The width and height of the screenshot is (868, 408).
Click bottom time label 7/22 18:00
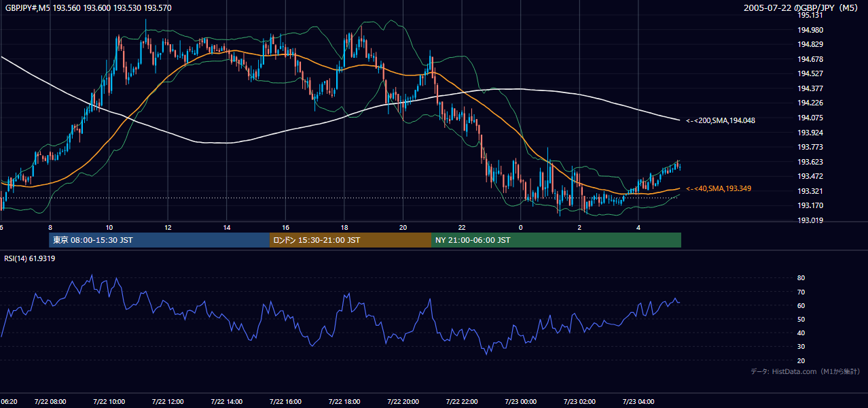pos(344,401)
